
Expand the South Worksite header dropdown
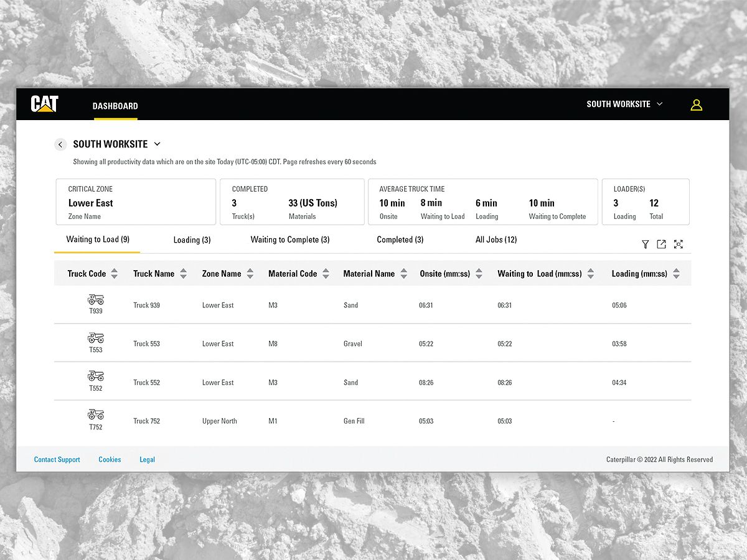[659, 104]
